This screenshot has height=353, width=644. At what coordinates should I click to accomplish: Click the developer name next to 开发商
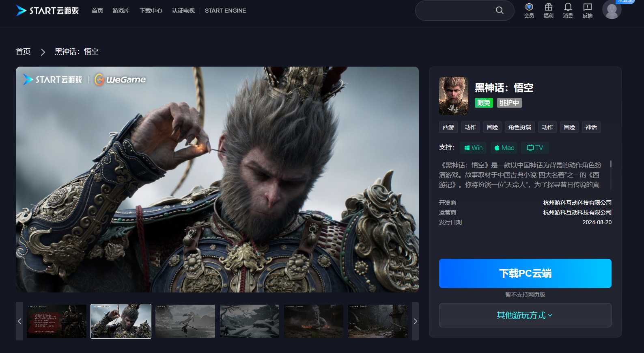click(x=577, y=203)
